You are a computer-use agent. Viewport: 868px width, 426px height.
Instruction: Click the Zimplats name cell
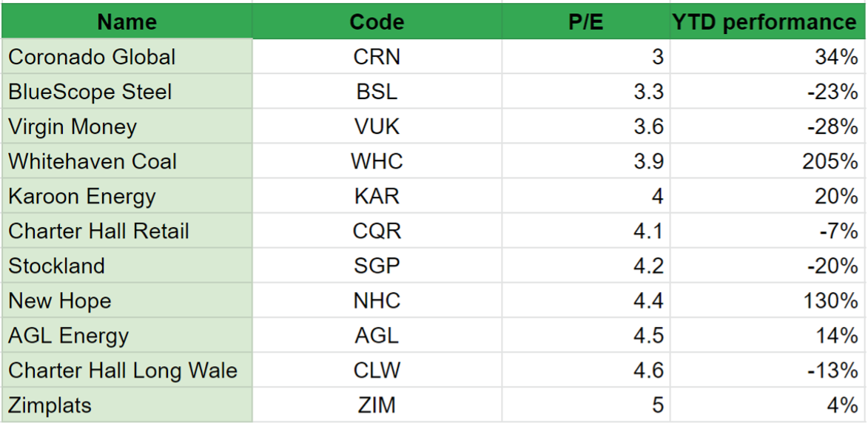pyautogui.click(x=127, y=405)
